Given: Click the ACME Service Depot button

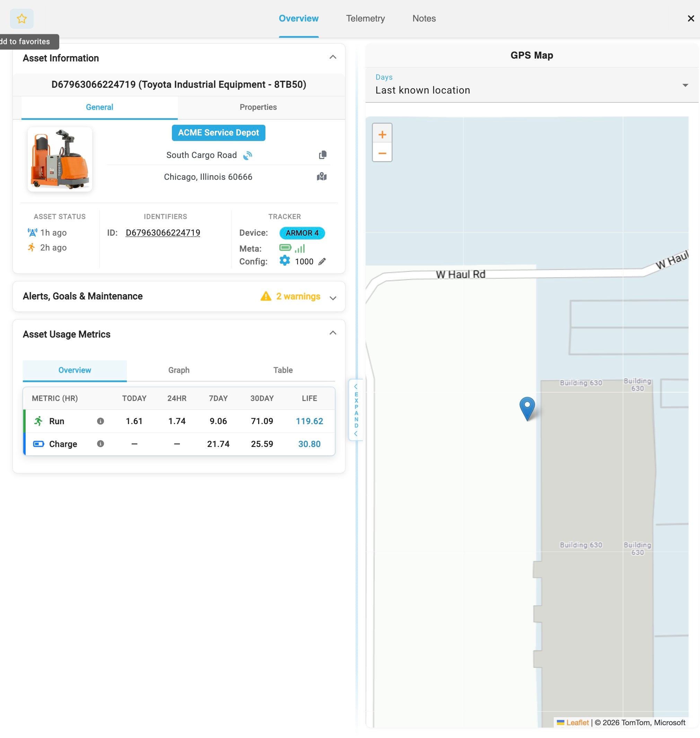Looking at the screenshot, I should click(218, 132).
